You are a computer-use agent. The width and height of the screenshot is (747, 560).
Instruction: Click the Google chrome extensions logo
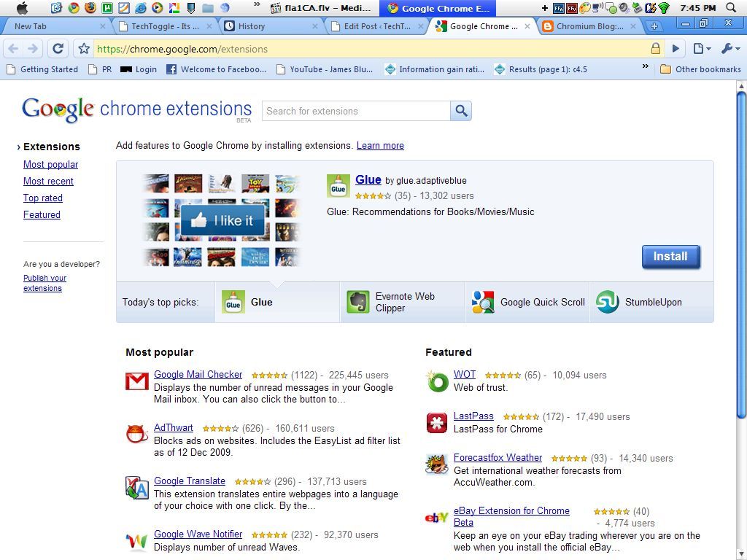click(x=136, y=110)
